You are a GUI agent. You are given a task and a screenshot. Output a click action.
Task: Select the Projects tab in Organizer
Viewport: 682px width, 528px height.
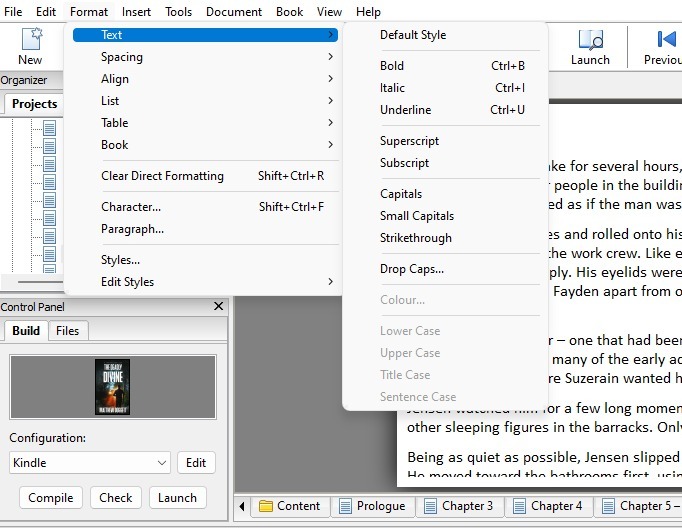34,104
